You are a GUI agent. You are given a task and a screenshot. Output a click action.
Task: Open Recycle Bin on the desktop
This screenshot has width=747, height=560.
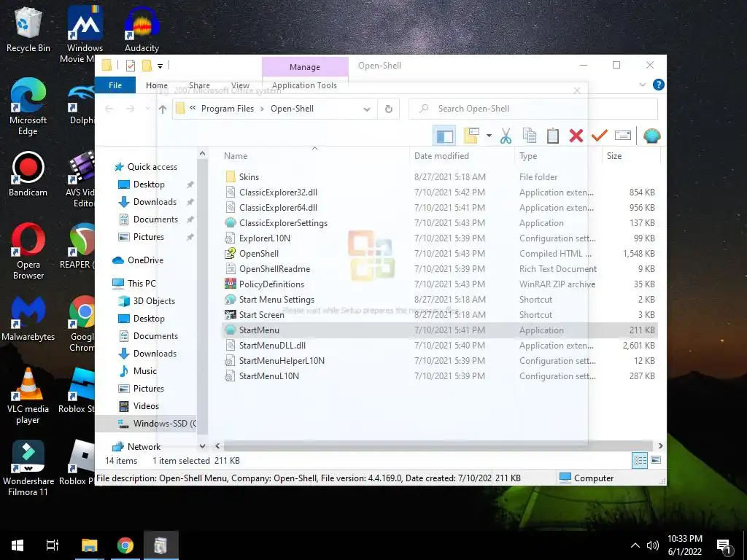click(x=28, y=30)
